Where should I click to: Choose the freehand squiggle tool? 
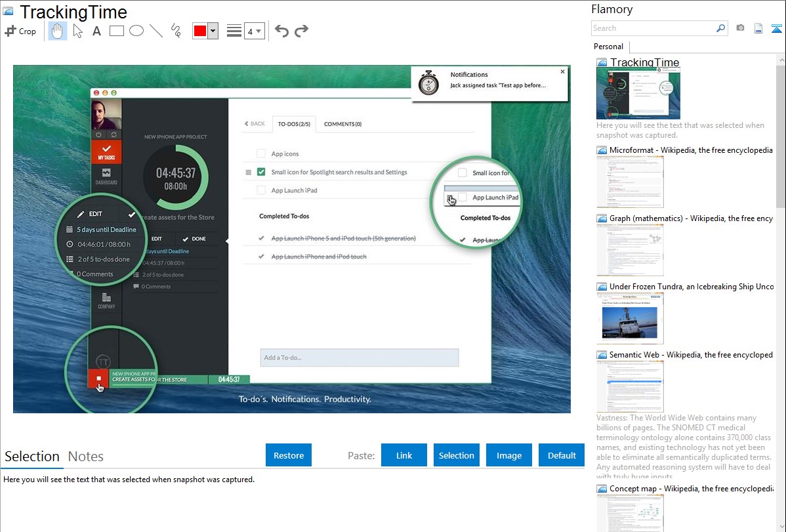176,31
